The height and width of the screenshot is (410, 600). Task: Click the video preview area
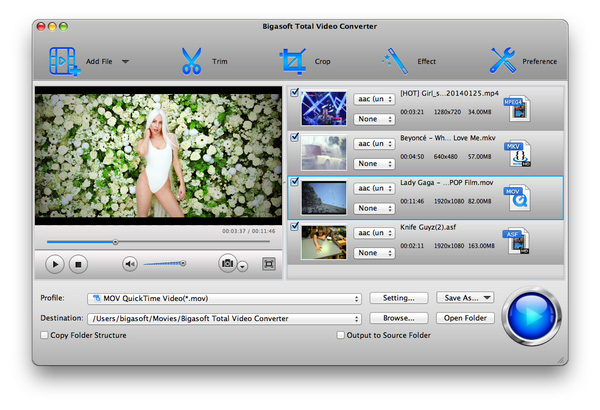[x=158, y=155]
